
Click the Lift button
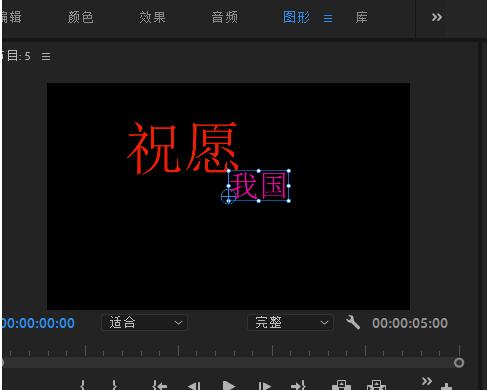(342, 385)
